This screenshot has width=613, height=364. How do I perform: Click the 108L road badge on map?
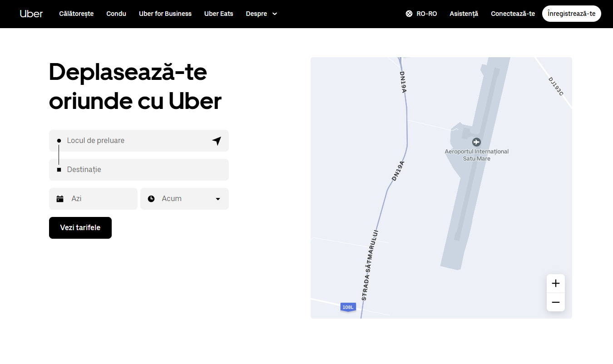[348, 307]
